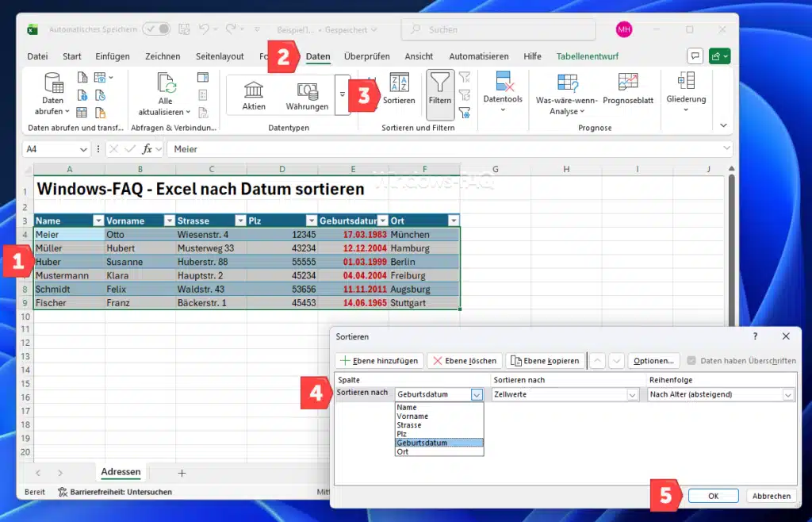Click Ebene hinzufügen in the sort dialog
Screen dimensions: 812x522
378,360
